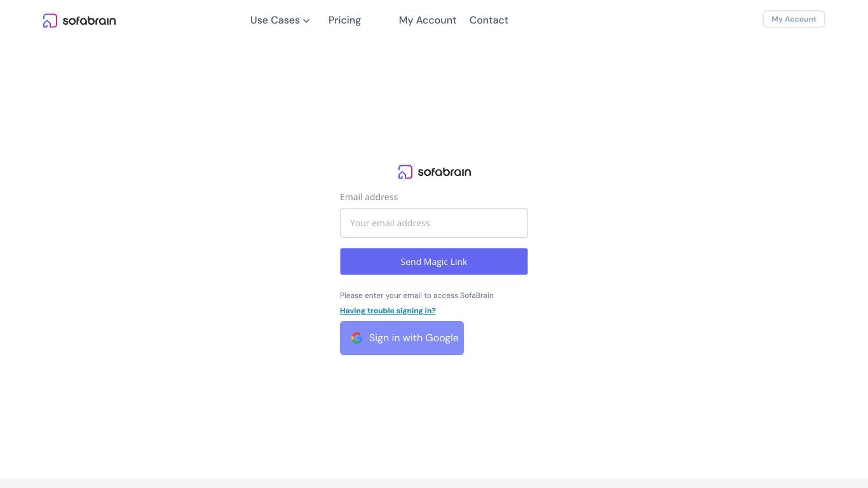The height and width of the screenshot is (488, 868).
Task: Click the sofabrain wordmark in the header
Action: click(x=89, y=20)
